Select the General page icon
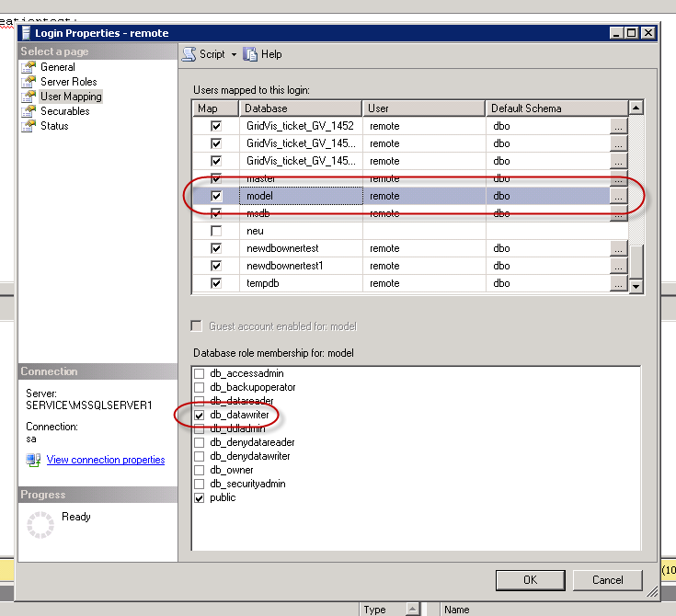The height and width of the screenshot is (616, 676). pos(29,67)
